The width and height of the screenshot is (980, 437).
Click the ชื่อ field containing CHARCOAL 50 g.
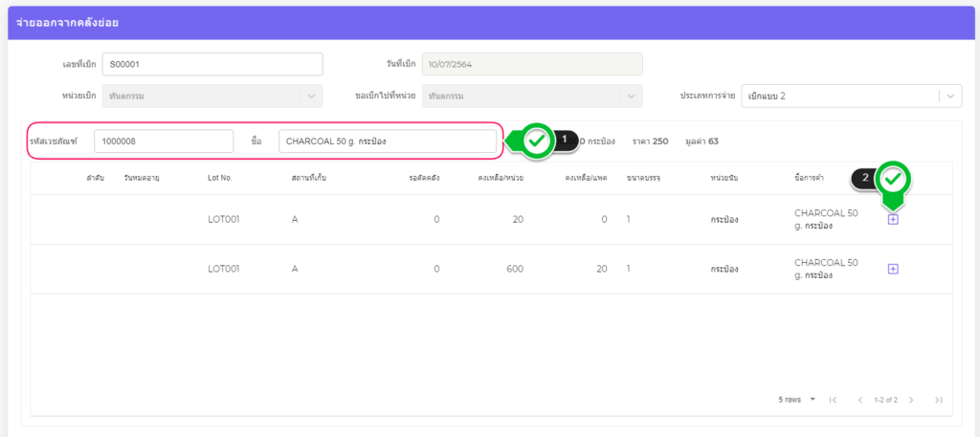click(x=388, y=142)
